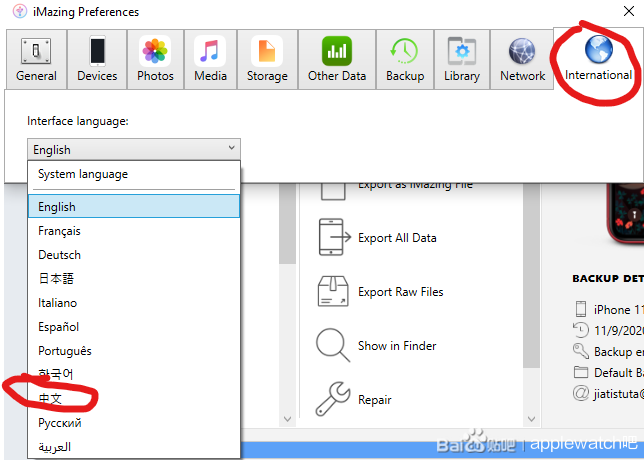Expand the Interface language dropdown arrow
This screenshot has height=460, width=644.
coord(232,148)
